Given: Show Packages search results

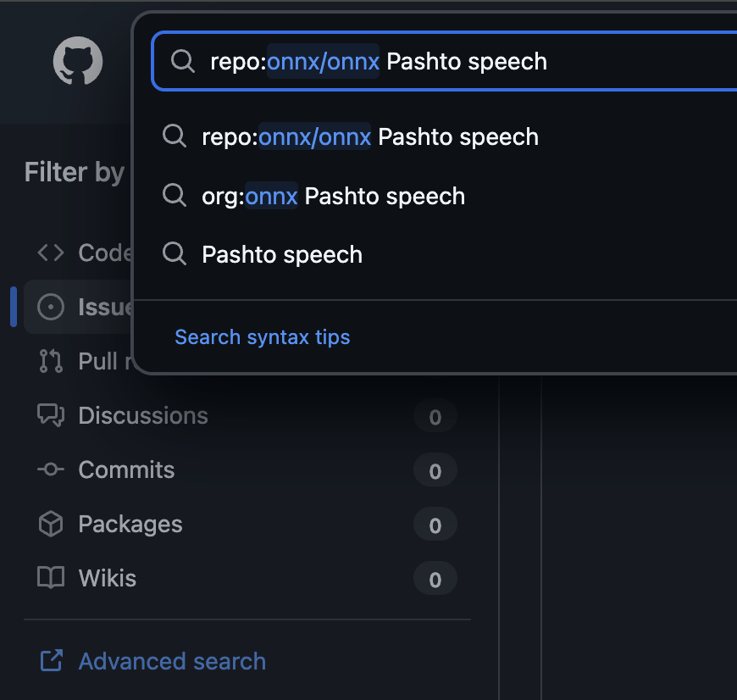Looking at the screenshot, I should click(130, 525).
